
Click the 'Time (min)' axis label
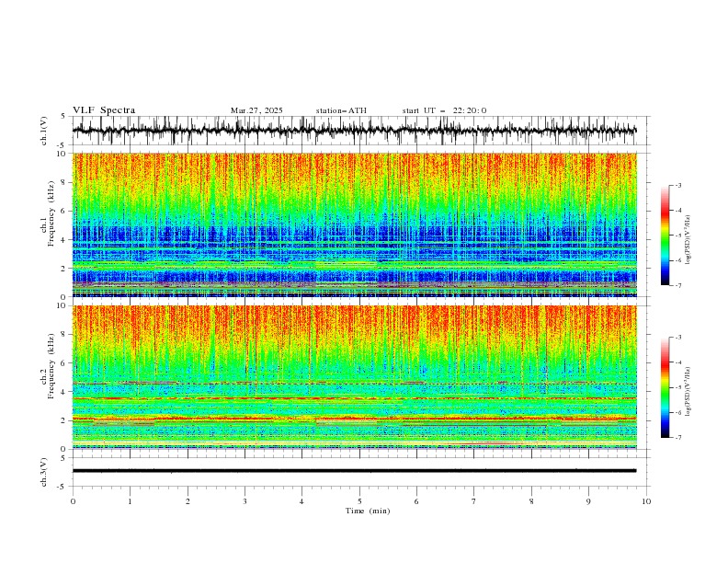368,511
